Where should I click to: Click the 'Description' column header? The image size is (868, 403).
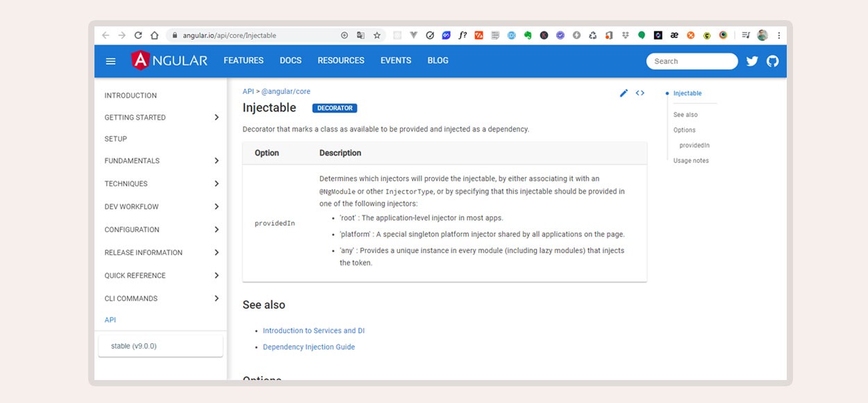340,153
